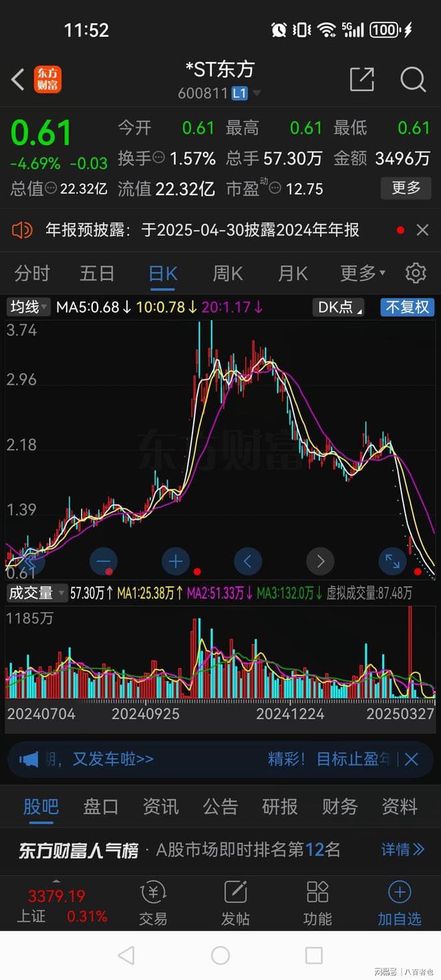Image resolution: width=441 pixels, height=980 pixels.
Task: Tap the 更多 quote details button
Action: pos(406,188)
